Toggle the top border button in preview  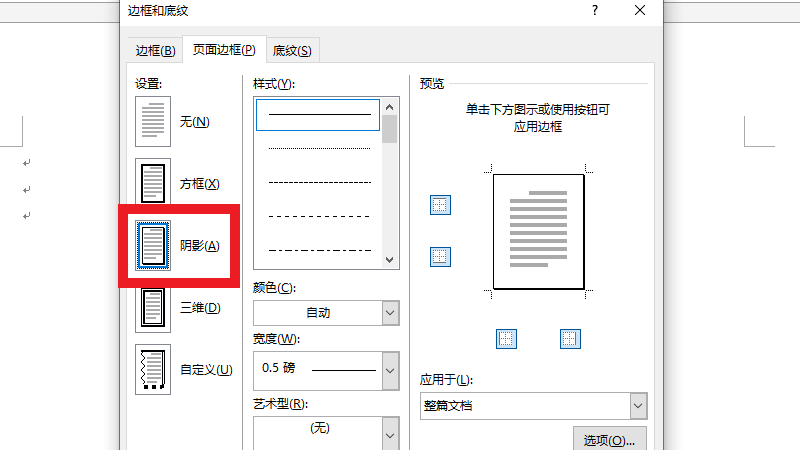coord(440,205)
